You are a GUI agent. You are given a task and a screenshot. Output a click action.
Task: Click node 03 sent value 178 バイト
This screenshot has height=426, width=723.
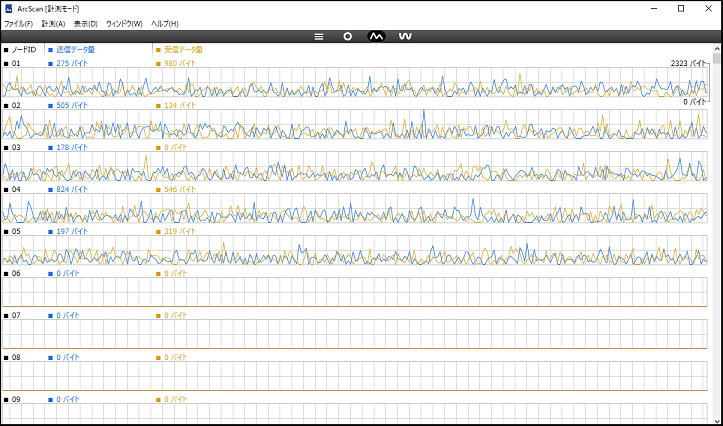pos(72,148)
